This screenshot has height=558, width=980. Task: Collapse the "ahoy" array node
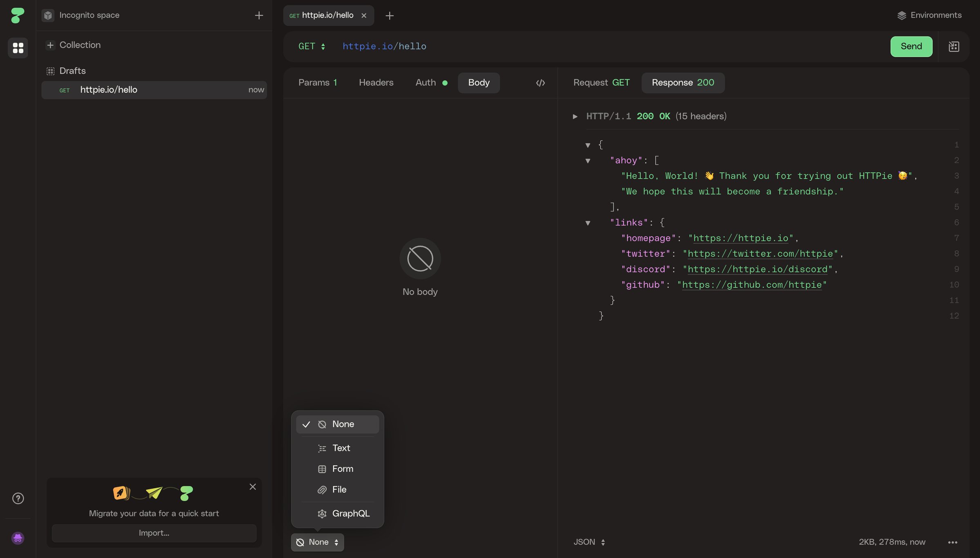tap(588, 161)
